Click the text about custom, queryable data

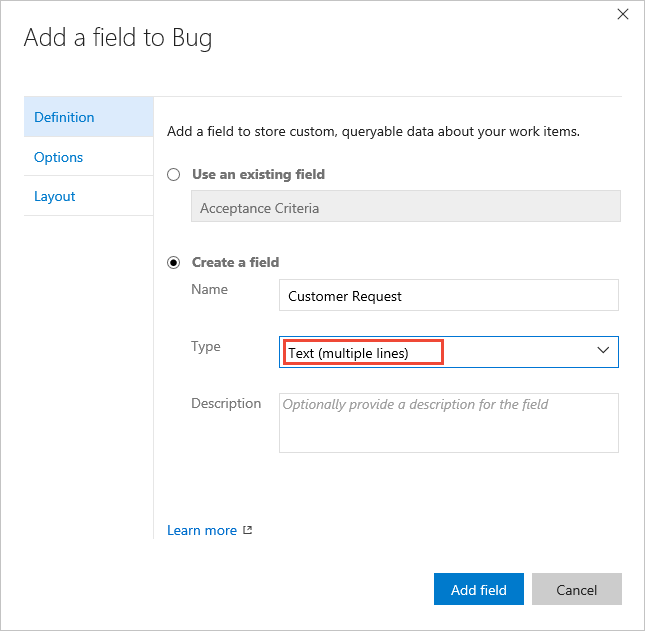(374, 132)
